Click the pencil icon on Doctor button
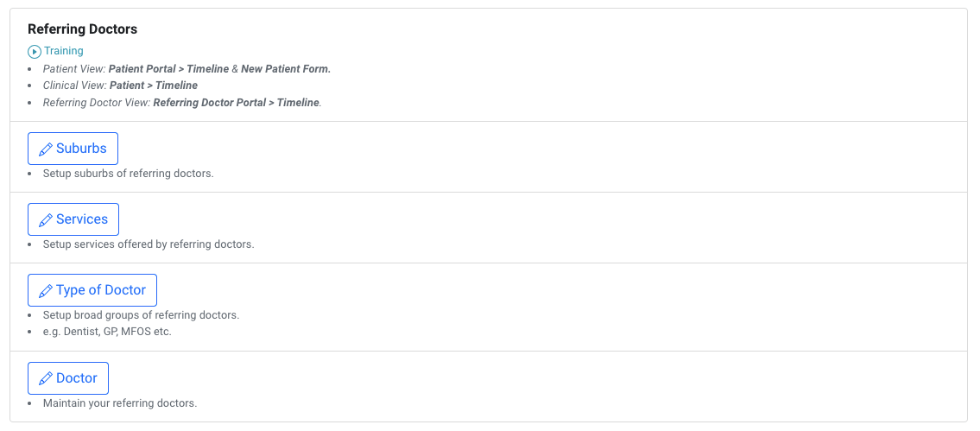This screenshot has width=980, height=431. (x=45, y=378)
